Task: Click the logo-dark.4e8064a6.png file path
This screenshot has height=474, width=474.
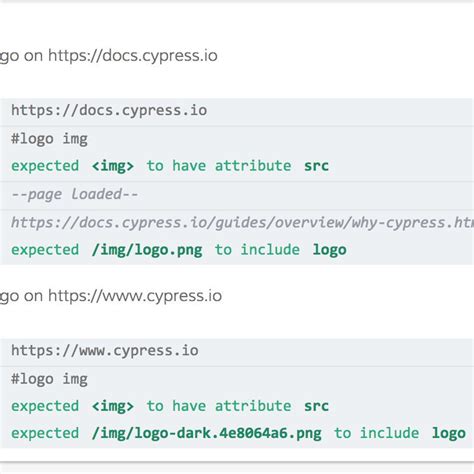Action: (x=206, y=434)
